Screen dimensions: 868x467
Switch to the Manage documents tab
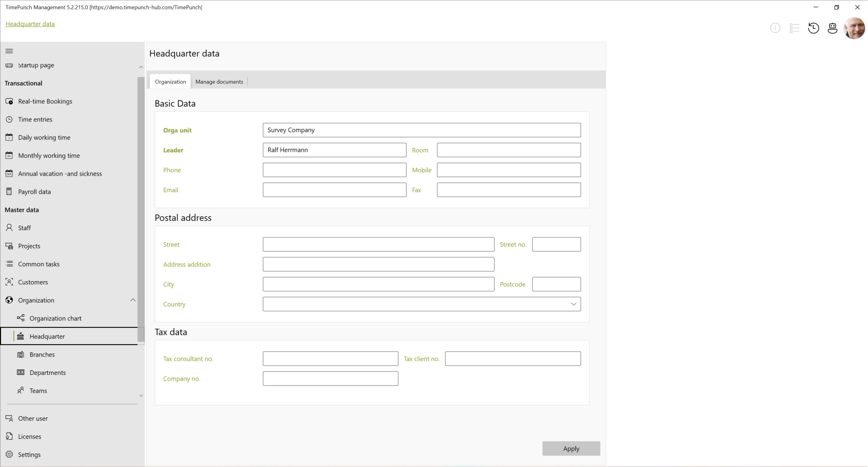tap(219, 82)
